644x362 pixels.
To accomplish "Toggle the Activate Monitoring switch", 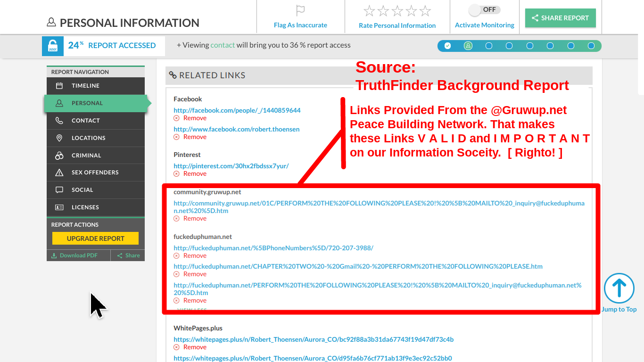I will click(x=484, y=9).
